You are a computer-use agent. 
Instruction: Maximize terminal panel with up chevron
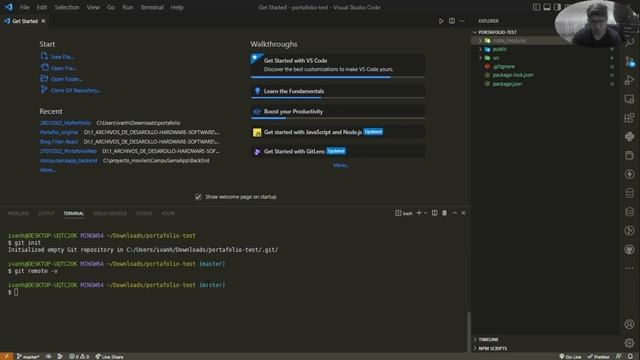(454, 213)
